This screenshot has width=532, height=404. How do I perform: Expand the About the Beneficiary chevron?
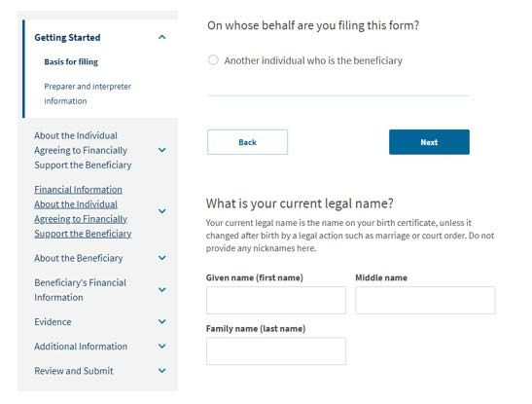pos(162,258)
